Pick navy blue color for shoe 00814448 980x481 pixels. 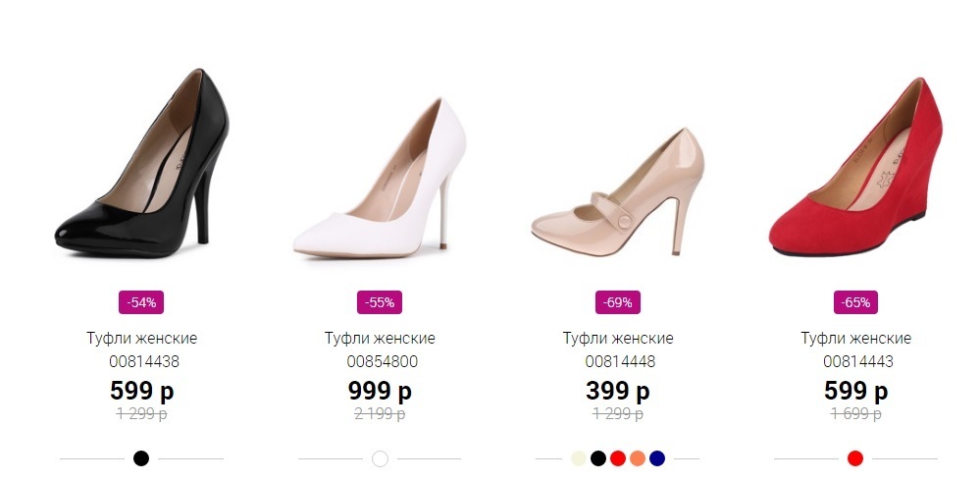657,458
